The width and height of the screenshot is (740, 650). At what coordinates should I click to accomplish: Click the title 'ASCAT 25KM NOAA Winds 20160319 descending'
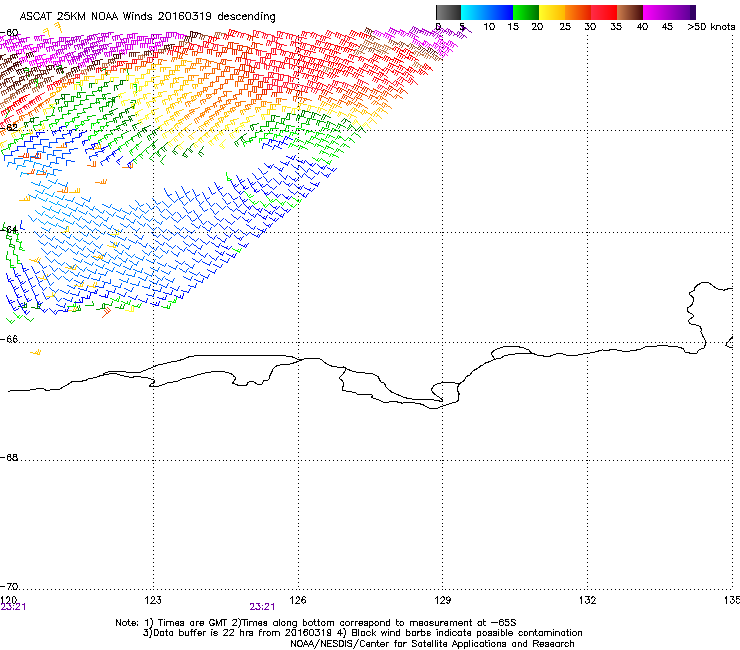pyautogui.click(x=147, y=17)
